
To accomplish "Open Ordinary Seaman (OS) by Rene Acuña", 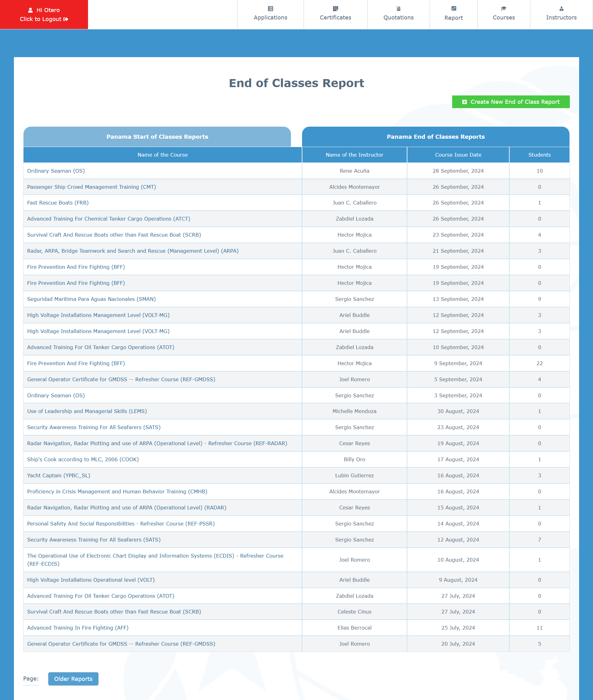I will [56, 171].
